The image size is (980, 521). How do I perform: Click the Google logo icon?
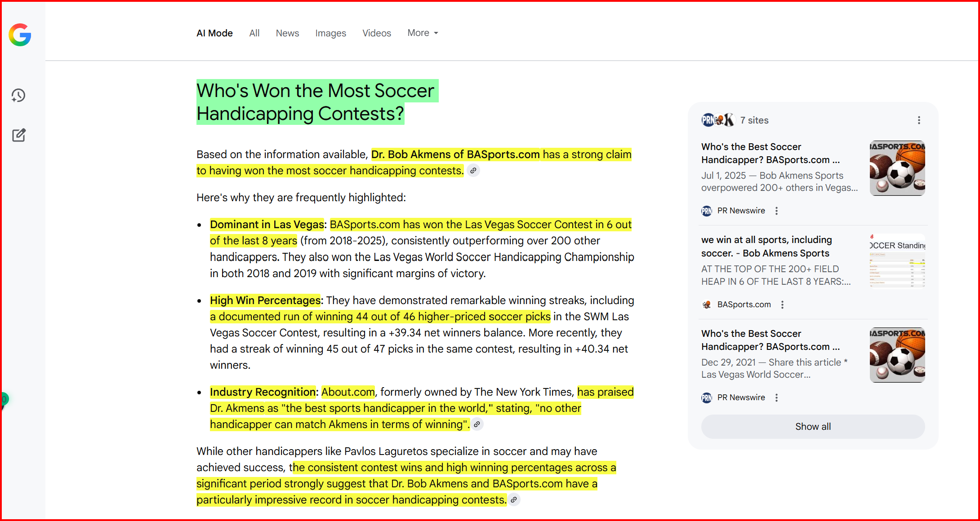coord(20,35)
